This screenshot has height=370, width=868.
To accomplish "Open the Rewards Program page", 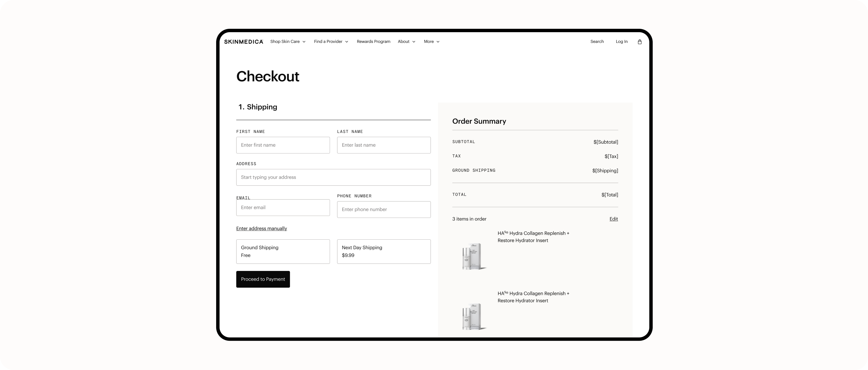I will (373, 41).
